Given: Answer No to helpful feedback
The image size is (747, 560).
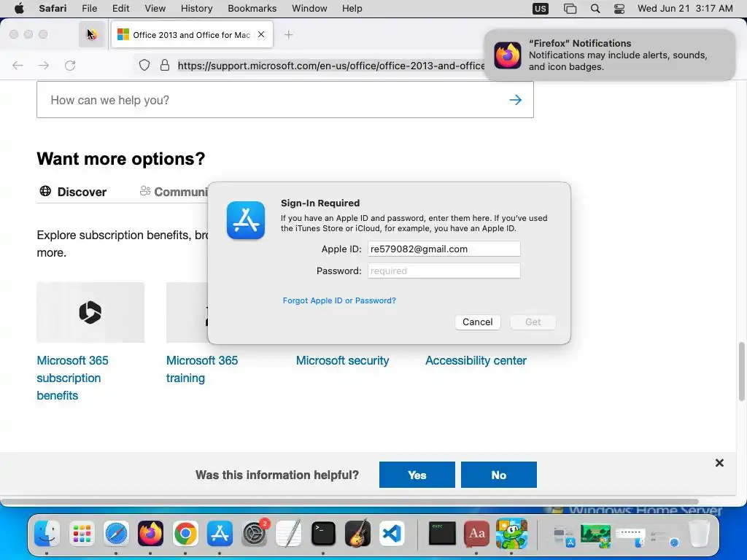Looking at the screenshot, I should (499, 475).
